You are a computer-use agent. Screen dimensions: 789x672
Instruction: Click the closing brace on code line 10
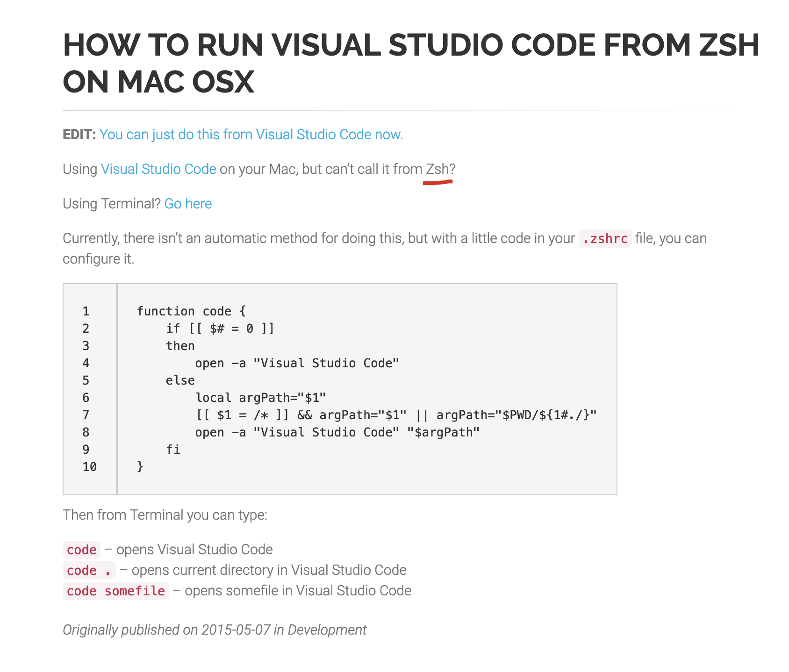coord(140,466)
